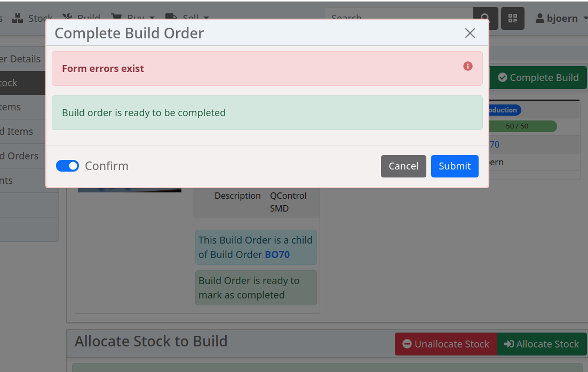Click the Unallocate Stock button

click(446, 344)
